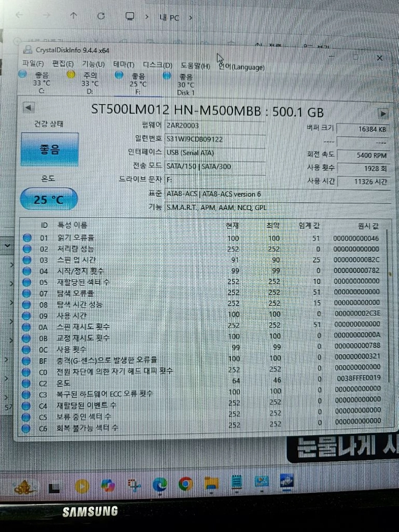Click the 내 PC breadcrumb in Explorer
Viewport: 399px width, 532px height.
coord(169,18)
